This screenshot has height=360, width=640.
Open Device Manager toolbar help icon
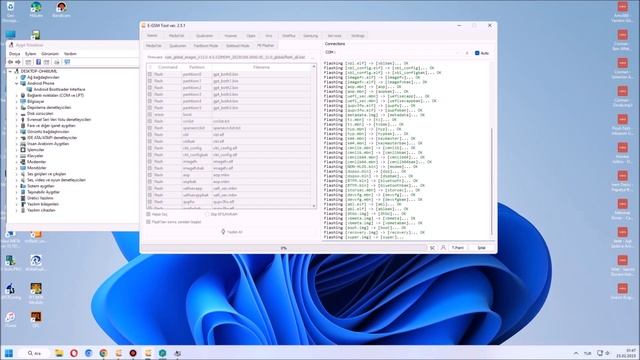pos(38,62)
